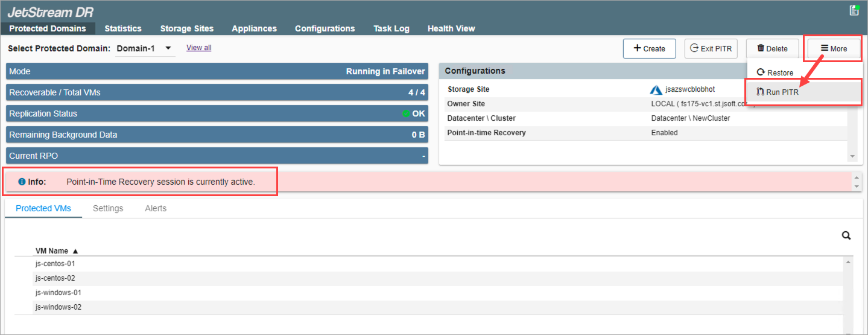This screenshot has height=335, width=868.
Task: Click the green replication status indicator
Action: coord(406,113)
